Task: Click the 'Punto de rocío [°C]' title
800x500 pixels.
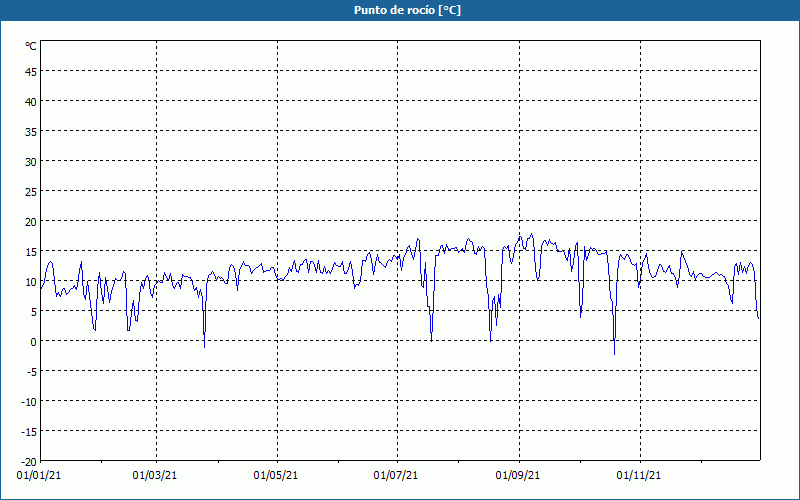Action: click(407, 10)
